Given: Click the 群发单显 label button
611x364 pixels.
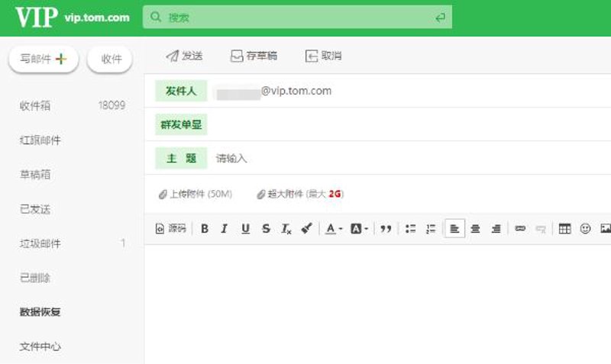Looking at the screenshot, I should [181, 124].
